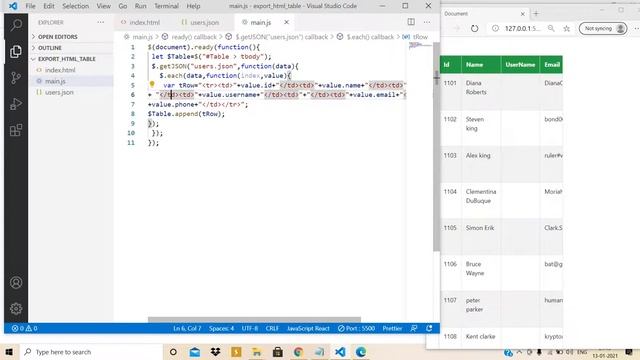Open the Edit menu
640x360 pixels.
(49, 6)
